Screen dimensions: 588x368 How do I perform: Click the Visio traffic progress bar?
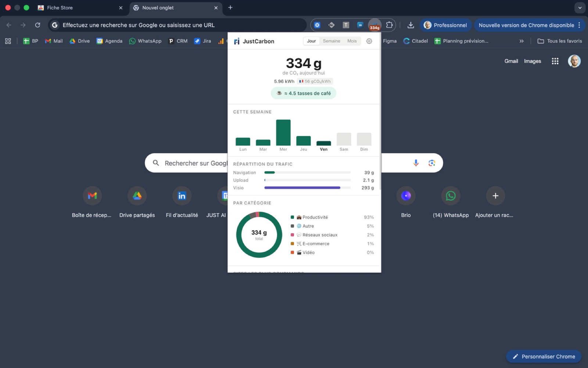pos(307,188)
